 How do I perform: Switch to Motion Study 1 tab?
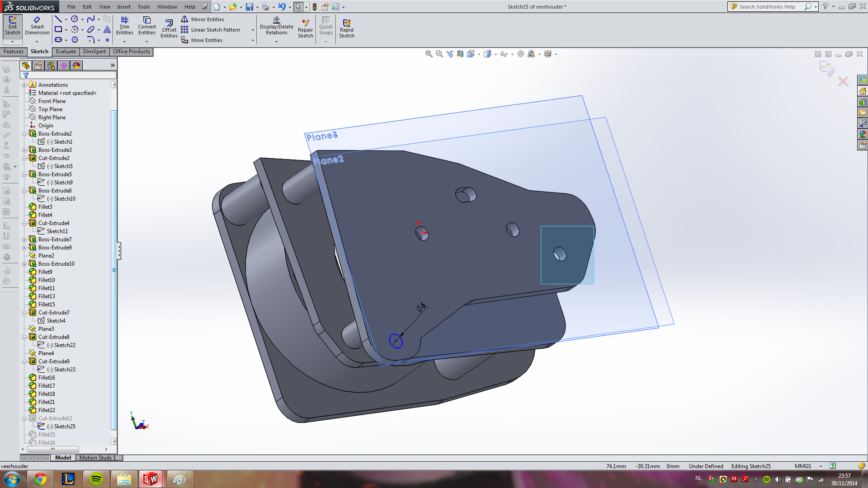coord(98,458)
